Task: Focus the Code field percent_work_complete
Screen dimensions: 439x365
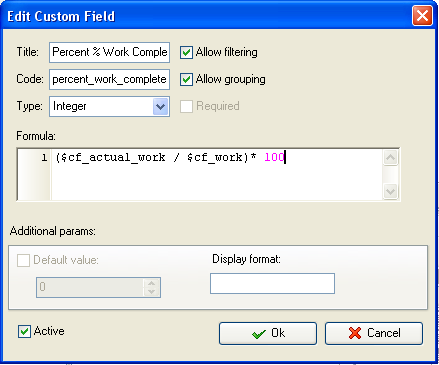Action: coord(109,79)
